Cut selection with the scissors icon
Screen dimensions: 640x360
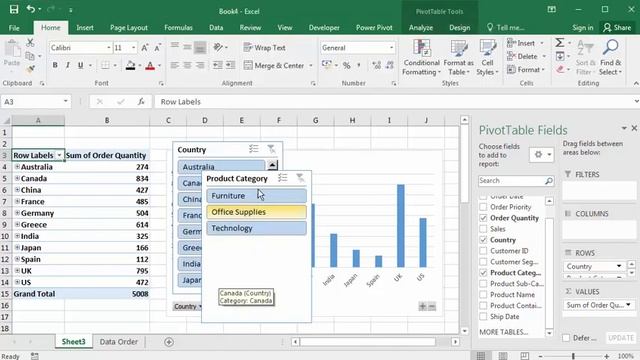coord(30,42)
